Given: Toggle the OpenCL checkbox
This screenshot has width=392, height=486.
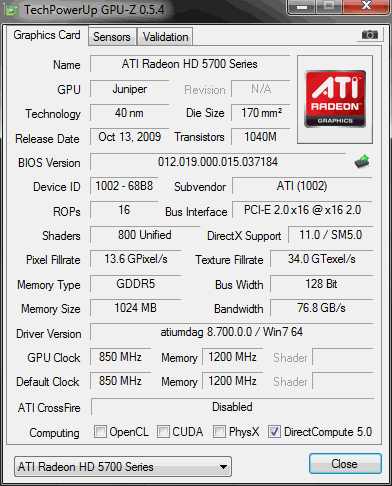Looking at the screenshot, I should click(x=100, y=432).
